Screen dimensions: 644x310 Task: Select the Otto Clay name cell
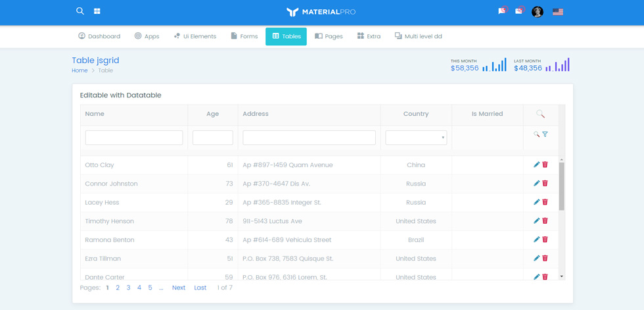pos(134,165)
